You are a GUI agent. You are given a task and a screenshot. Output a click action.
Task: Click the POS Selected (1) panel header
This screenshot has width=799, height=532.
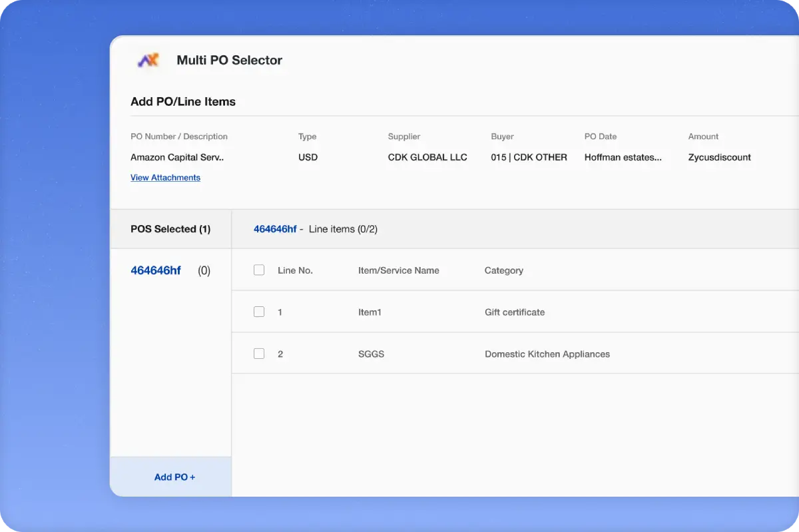coord(170,229)
